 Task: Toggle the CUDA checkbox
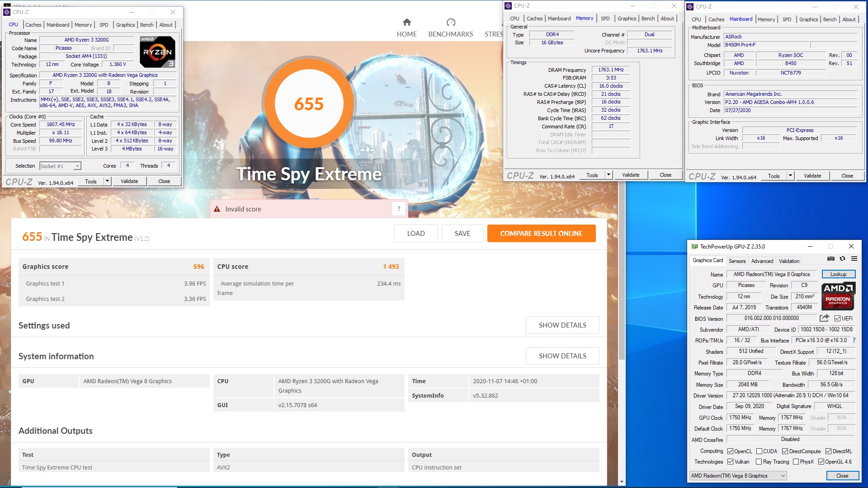click(759, 451)
